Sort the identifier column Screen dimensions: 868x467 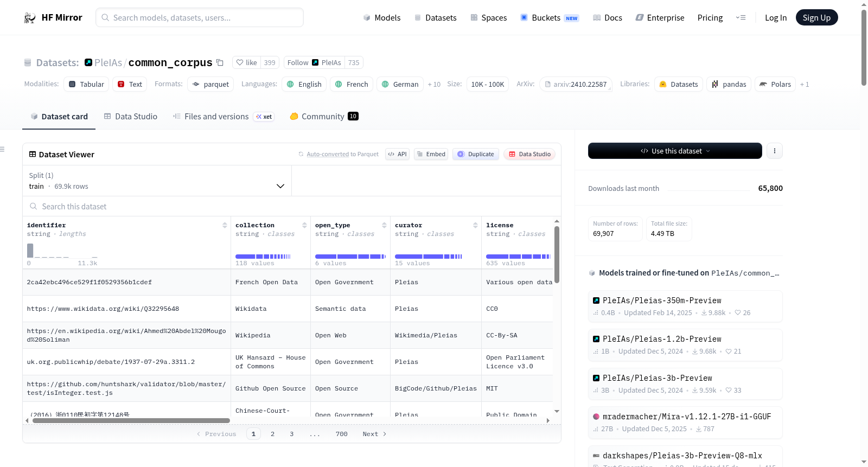(x=225, y=225)
